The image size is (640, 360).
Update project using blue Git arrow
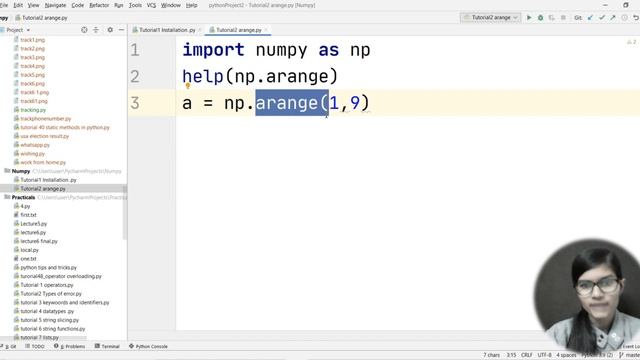pos(590,18)
